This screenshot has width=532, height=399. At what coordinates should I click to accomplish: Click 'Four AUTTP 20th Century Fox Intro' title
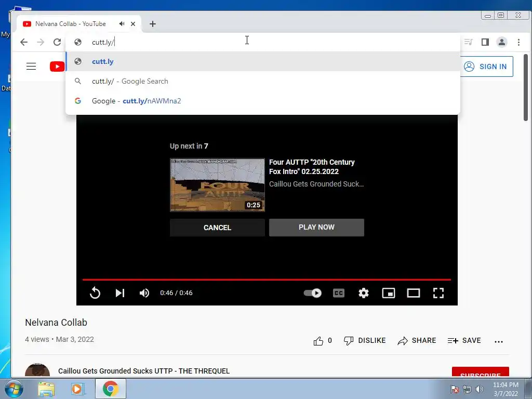[x=312, y=167]
